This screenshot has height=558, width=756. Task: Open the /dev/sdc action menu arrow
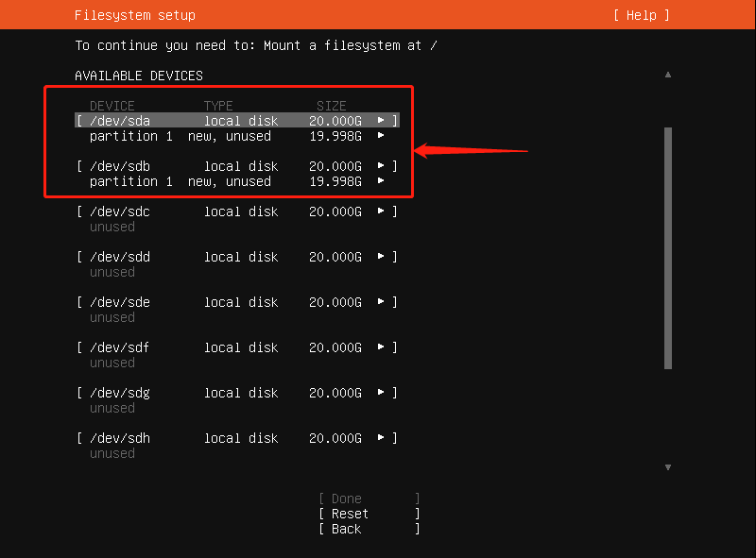click(383, 211)
